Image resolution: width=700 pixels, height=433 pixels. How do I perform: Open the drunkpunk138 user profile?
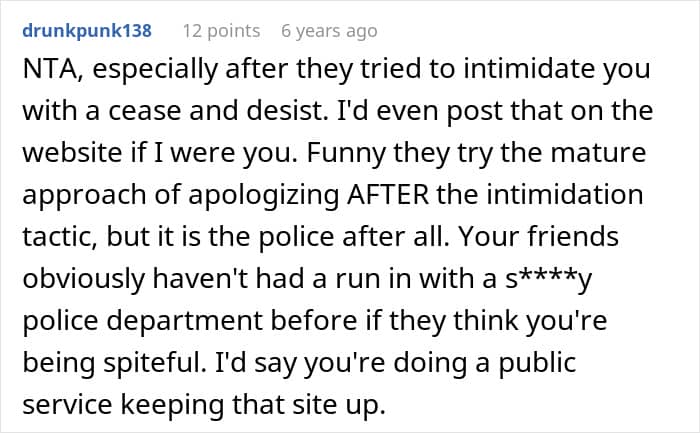pyautogui.click(x=85, y=31)
